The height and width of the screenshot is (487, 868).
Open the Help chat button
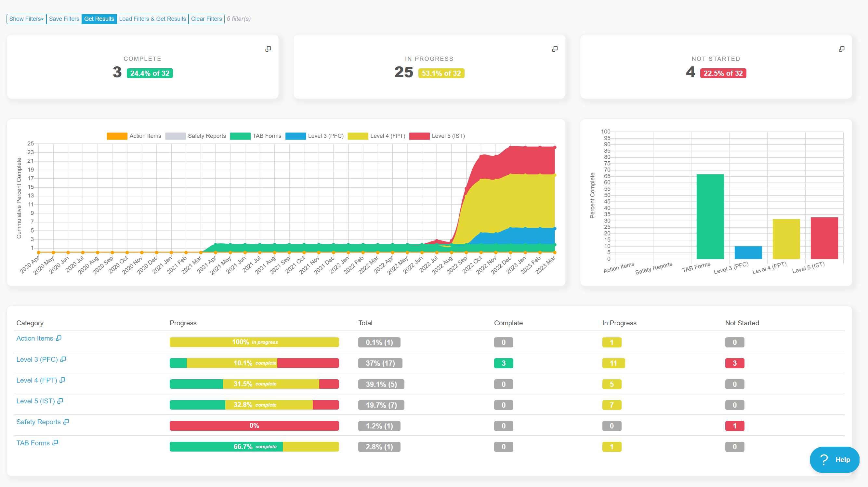pos(834,460)
